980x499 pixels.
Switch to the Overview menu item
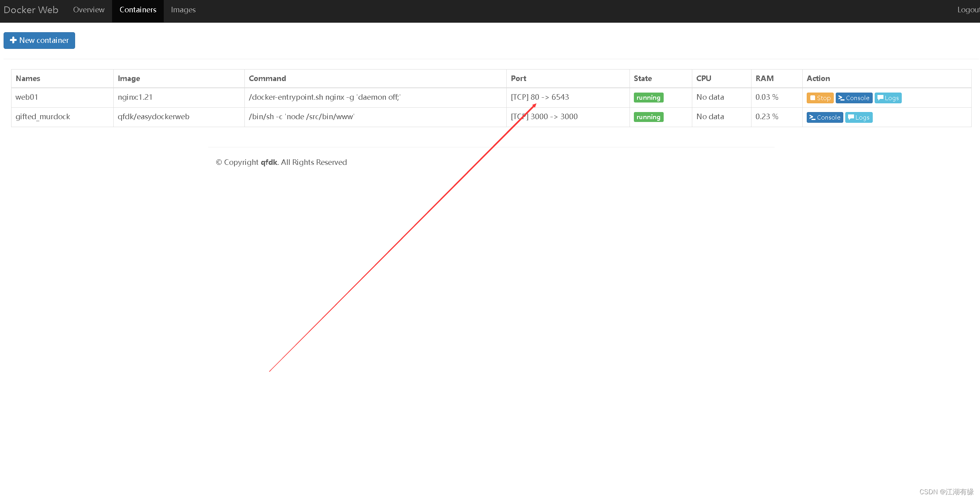(x=89, y=10)
